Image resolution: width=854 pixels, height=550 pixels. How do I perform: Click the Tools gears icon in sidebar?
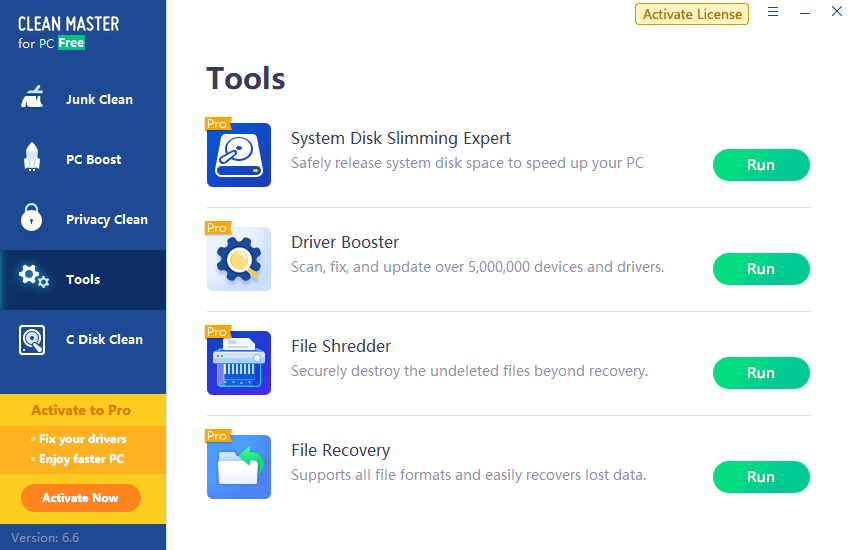click(x=34, y=276)
